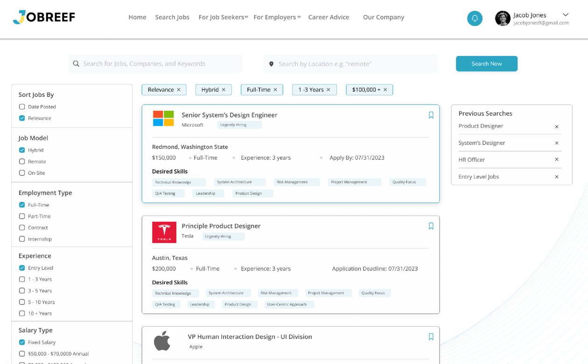Check the Part-Time employment type

(x=22, y=216)
